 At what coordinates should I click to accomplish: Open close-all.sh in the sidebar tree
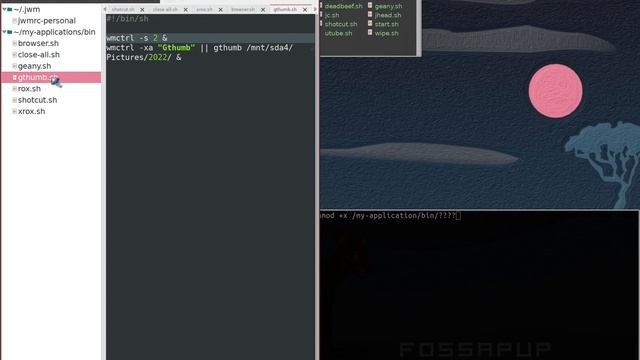38,55
